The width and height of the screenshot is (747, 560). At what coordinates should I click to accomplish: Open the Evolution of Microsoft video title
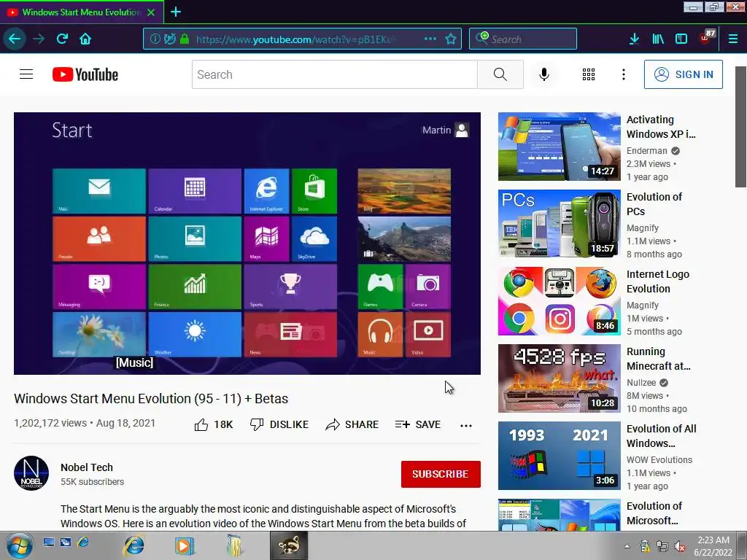coord(654,513)
